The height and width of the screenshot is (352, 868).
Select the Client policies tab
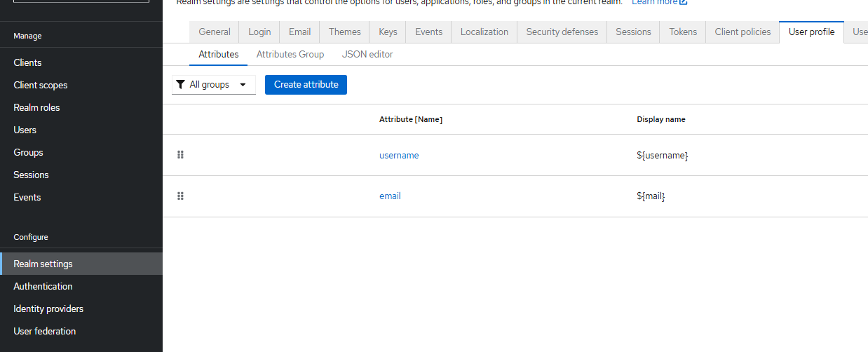(742, 32)
